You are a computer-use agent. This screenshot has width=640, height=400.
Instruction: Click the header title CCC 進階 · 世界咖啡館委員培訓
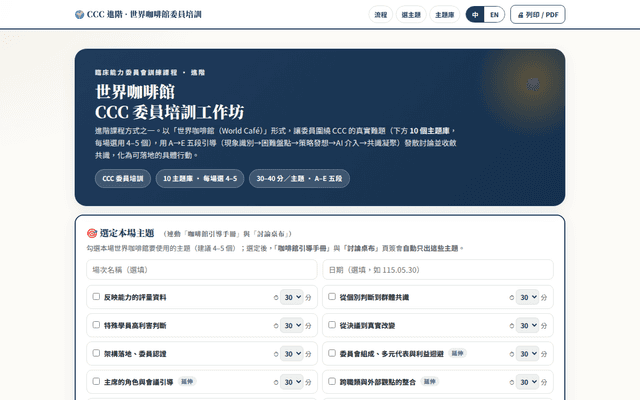click(144, 15)
